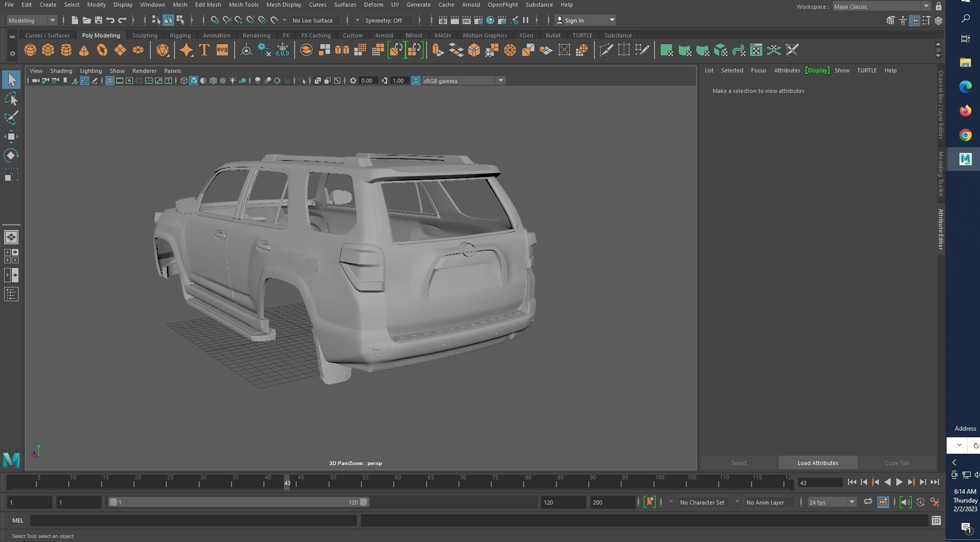980x542 pixels.
Task: Toggle smooth shade all in viewport toolbar
Action: [194, 81]
